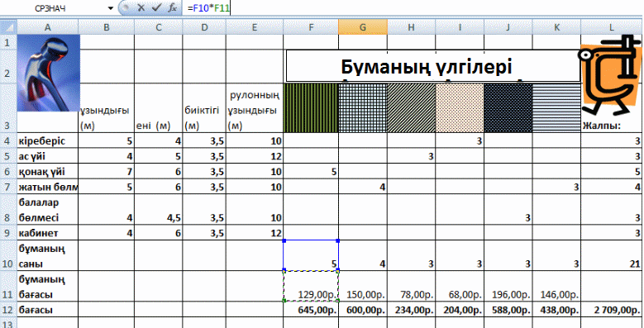Click the dark dotted wallpaper sample in column J
Viewport: 644px width, 328px height.
[508, 108]
